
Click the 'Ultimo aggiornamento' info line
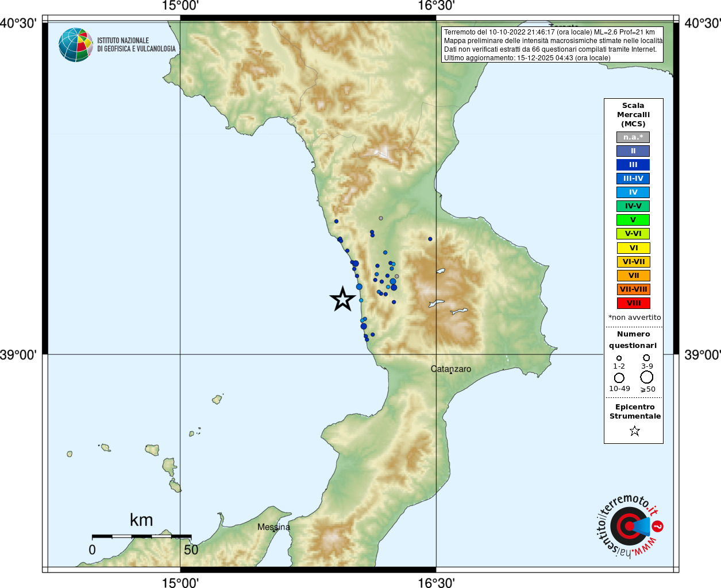click(x=527, y=58)
